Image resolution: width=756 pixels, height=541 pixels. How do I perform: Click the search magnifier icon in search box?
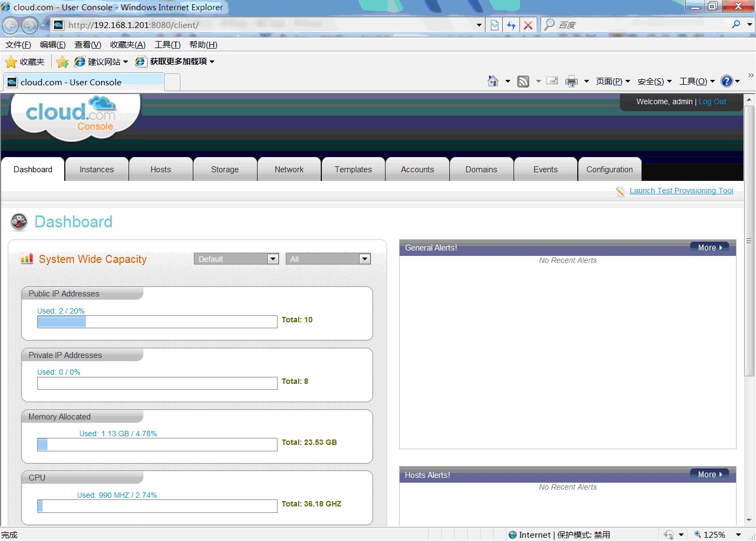736,24
